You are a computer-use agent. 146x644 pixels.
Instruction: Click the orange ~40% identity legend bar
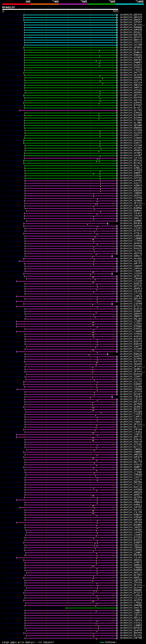coord(45,4)
